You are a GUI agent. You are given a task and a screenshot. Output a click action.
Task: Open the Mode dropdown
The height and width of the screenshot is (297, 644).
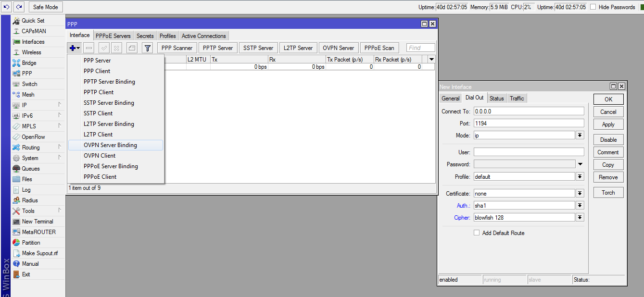click(x=580, y=136)
